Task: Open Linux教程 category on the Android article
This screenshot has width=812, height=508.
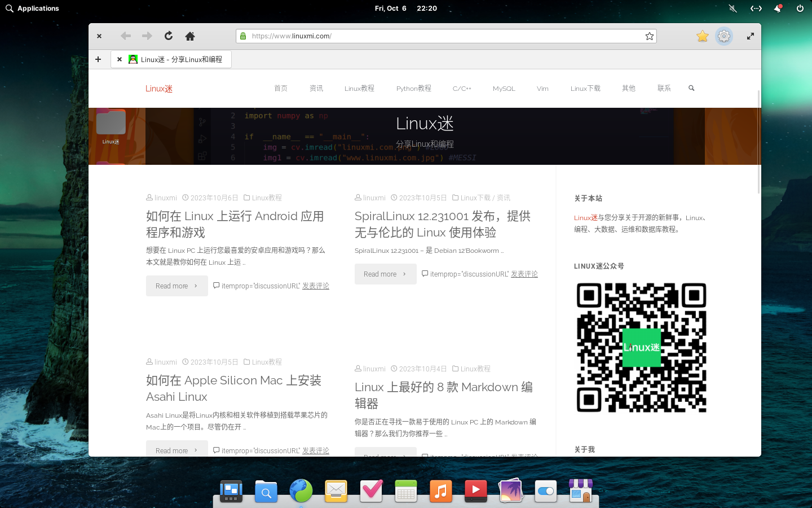Action: click(x=267, y=198)
